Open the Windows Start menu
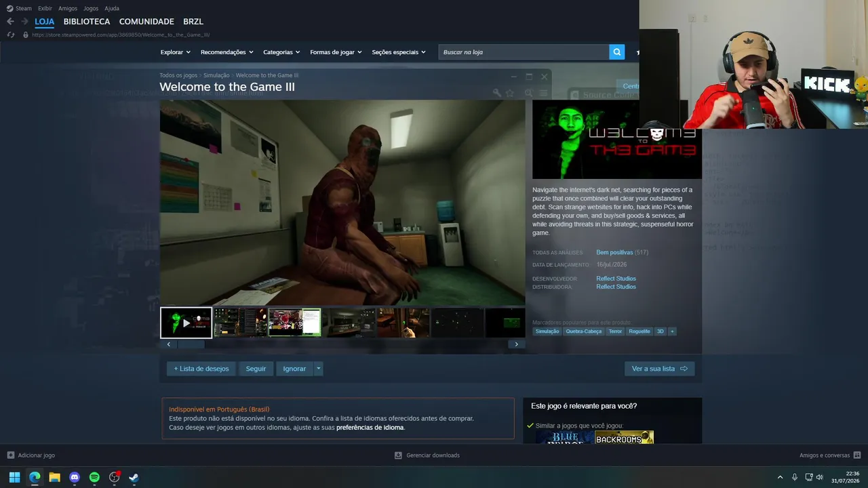868x488 pixels. (x=14, y=477)
